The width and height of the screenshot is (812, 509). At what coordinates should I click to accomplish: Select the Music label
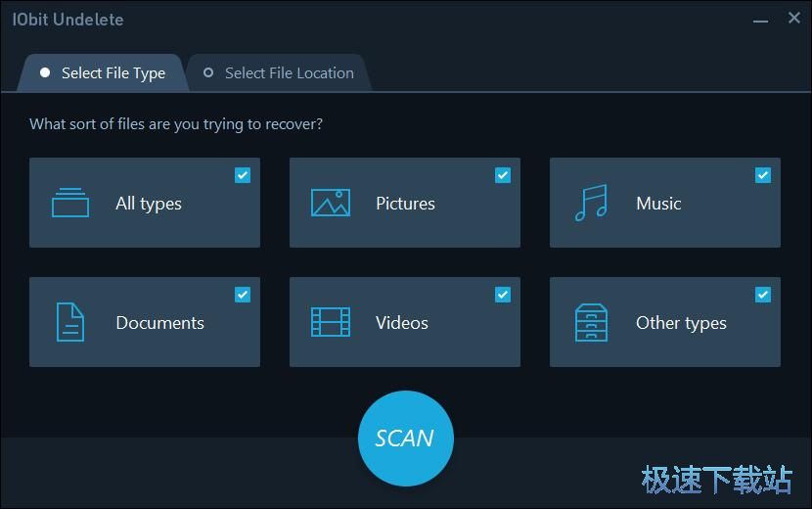pos(658,204)
